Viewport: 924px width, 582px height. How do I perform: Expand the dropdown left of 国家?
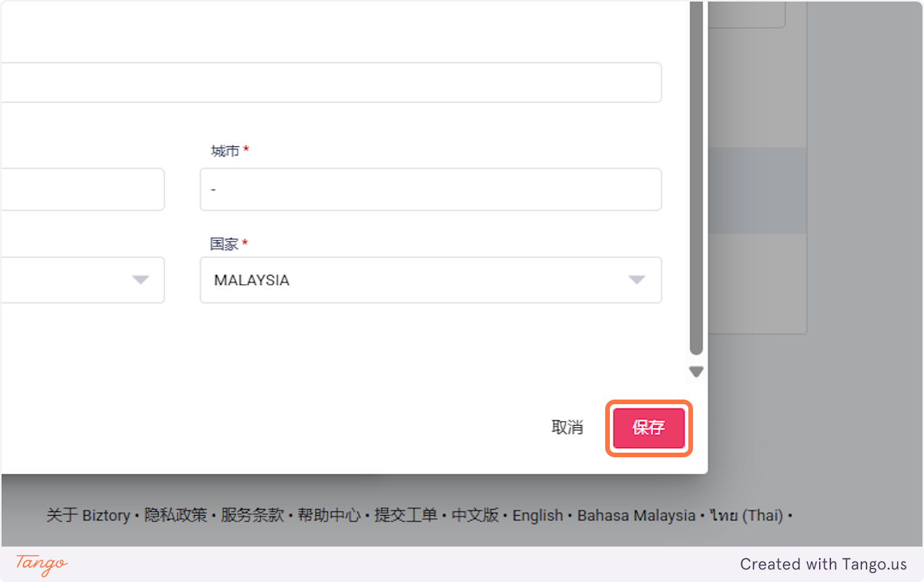pos(82,280)
